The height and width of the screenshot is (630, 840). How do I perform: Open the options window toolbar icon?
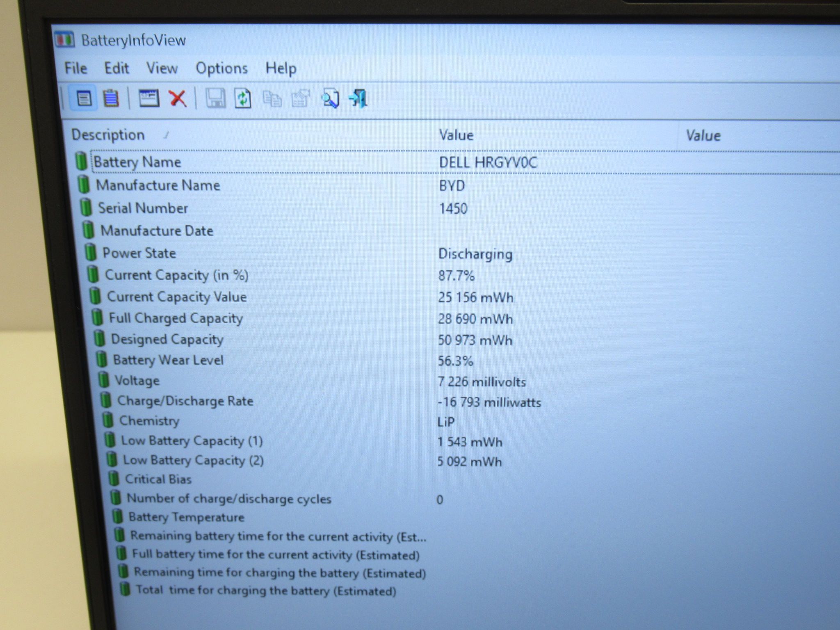[149, 98]
